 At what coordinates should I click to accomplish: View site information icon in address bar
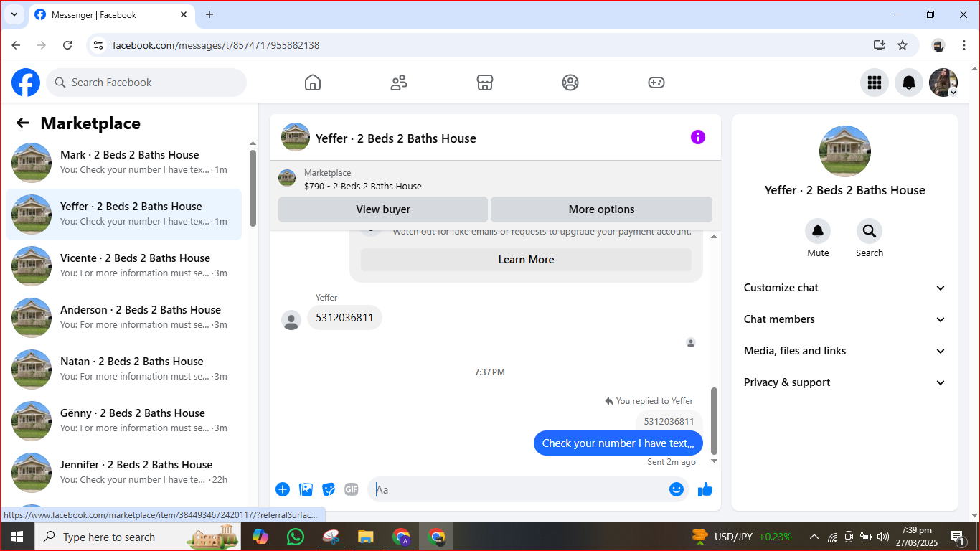(99, 45)
